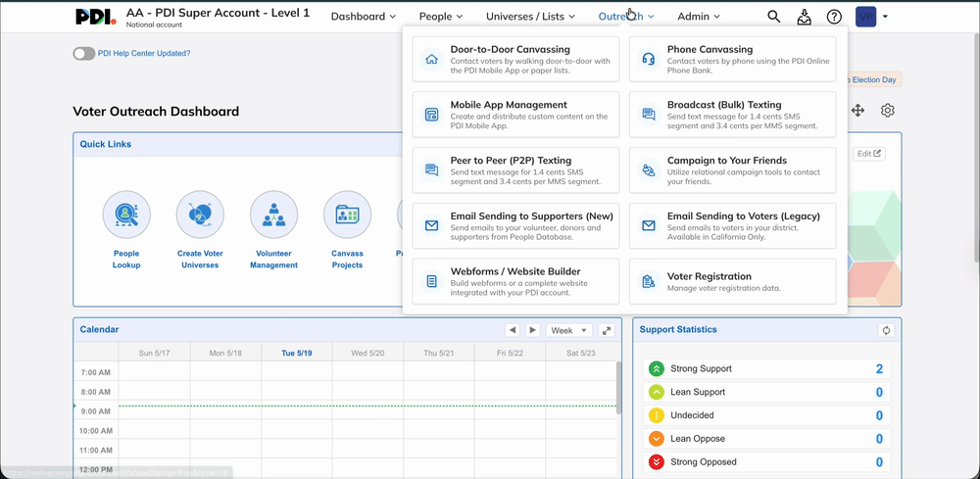
Task: Click the PDI logo
Action: 96,17
